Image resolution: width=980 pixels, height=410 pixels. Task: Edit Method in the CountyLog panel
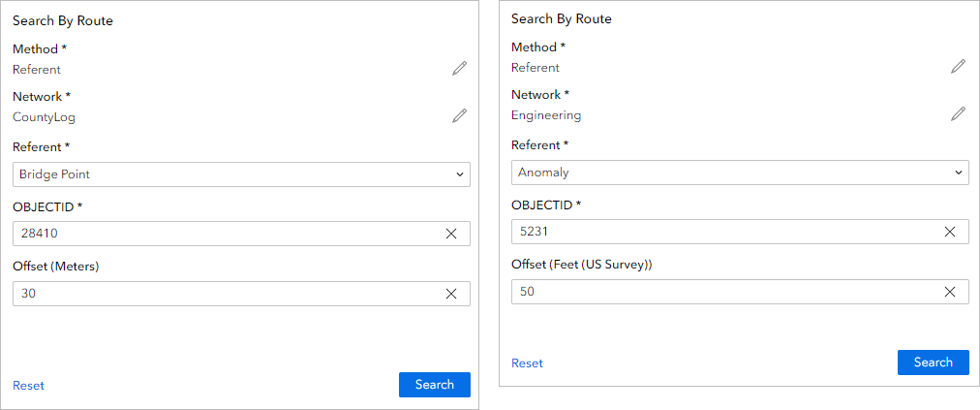click(459, 68)
